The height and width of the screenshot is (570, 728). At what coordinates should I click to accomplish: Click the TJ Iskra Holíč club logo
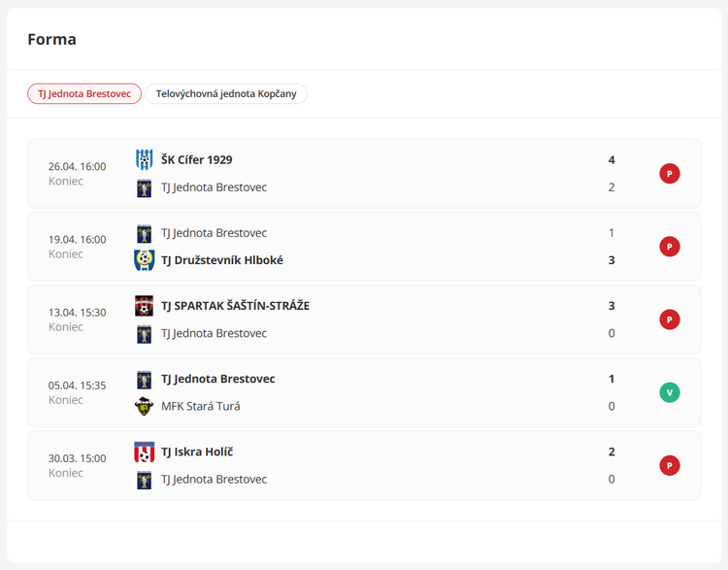click(x=144, y=452)
